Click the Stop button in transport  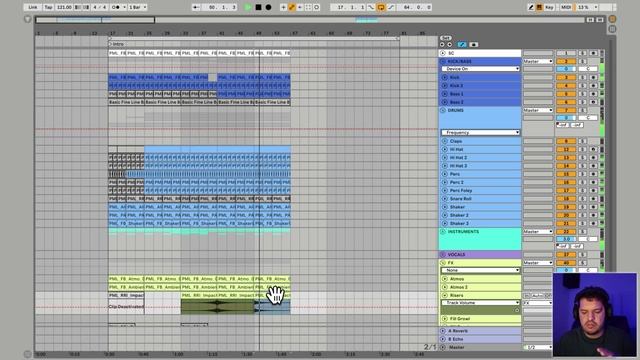[x=258, y=7]
